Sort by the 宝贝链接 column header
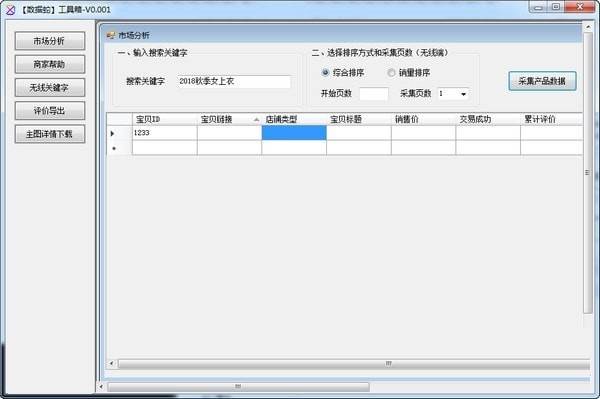 [229, 119]
